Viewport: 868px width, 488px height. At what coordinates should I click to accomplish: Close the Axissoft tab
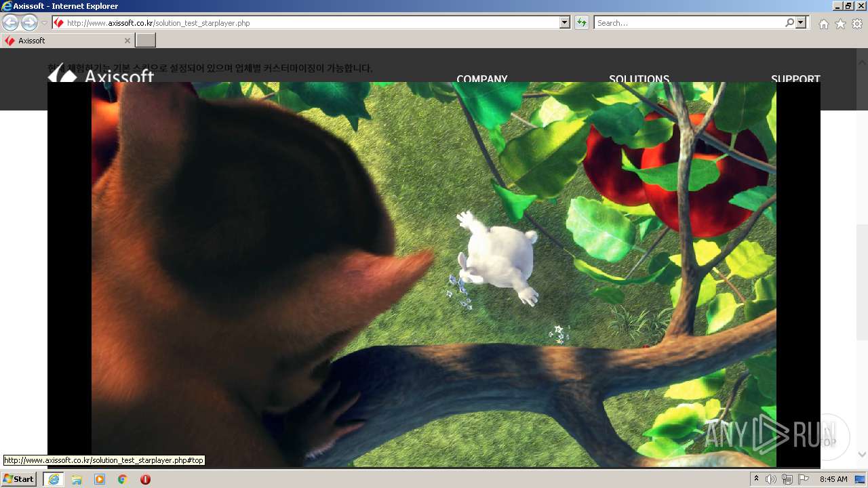[127, 41]
